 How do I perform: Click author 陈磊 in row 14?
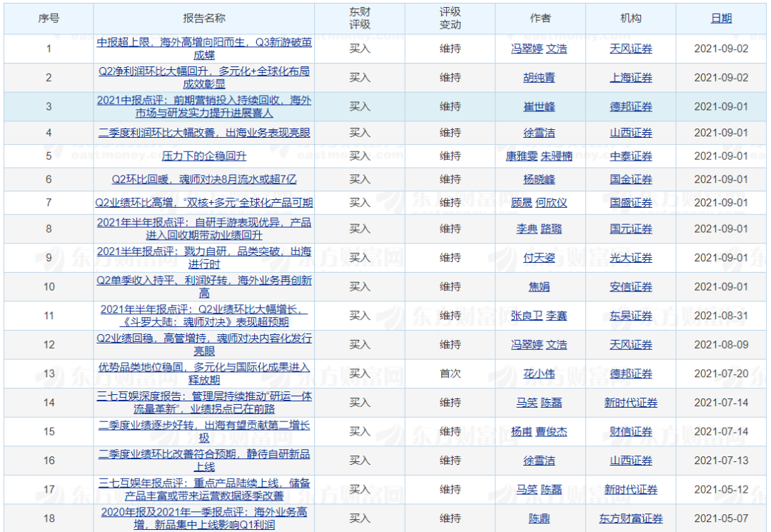pyautogui.click(x=551, y=403)
